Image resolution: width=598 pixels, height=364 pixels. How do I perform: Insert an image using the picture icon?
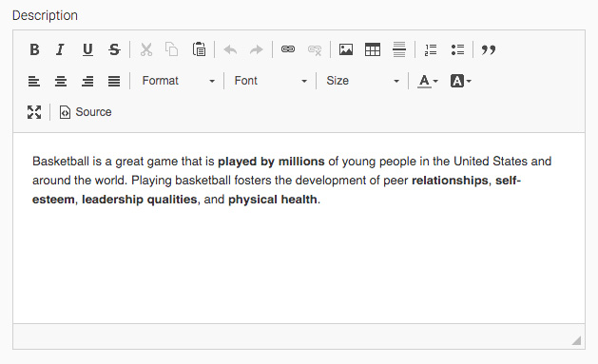click(346, 49)
